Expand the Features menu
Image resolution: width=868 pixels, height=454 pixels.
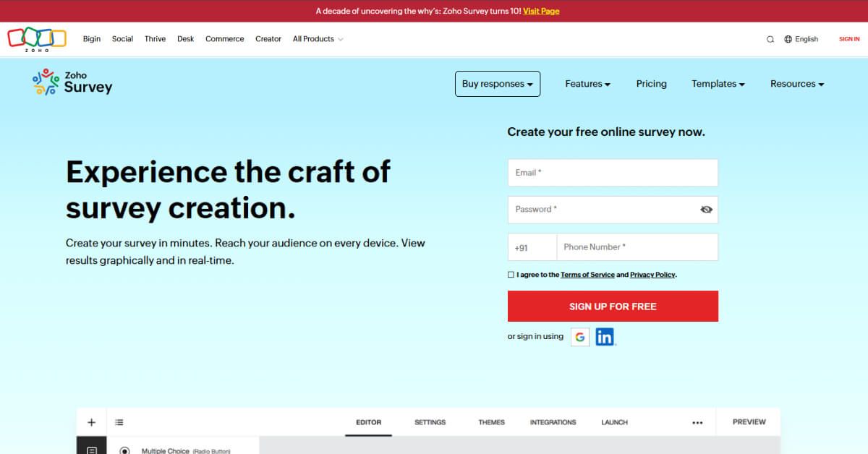pyautogui.click(x=587, y=84)
